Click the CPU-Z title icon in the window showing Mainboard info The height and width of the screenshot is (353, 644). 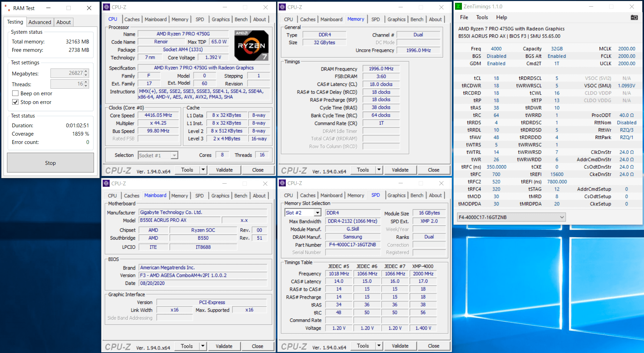pos(106,183)
